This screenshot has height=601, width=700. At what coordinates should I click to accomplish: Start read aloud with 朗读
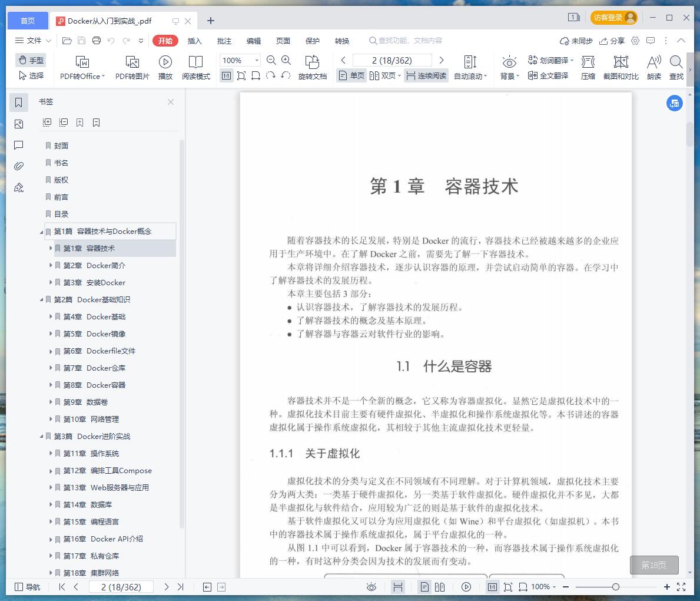pyautogui.click(x=654, y=68)
